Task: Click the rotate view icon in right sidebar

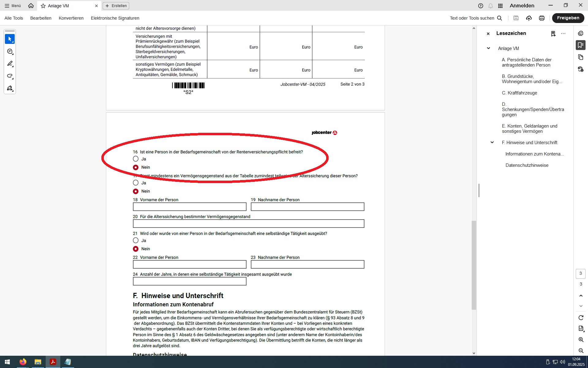Action: (x=581, y=318)
